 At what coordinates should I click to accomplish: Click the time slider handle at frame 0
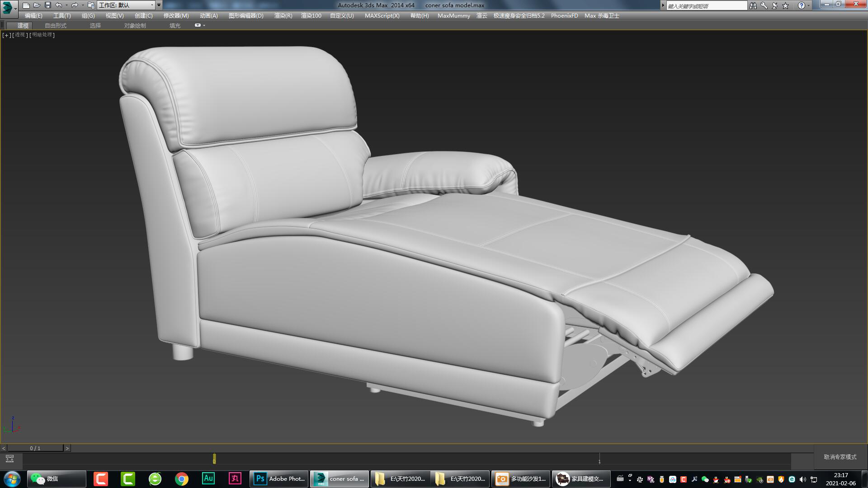(214, 459)
